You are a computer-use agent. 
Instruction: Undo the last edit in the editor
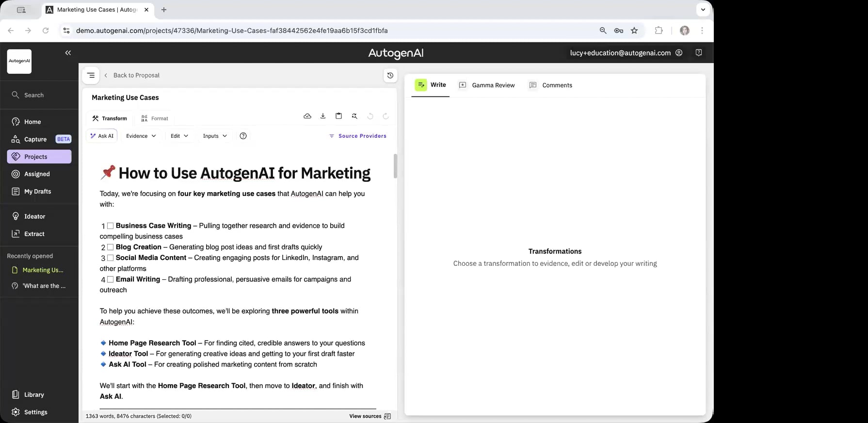(x=370, y=116)
